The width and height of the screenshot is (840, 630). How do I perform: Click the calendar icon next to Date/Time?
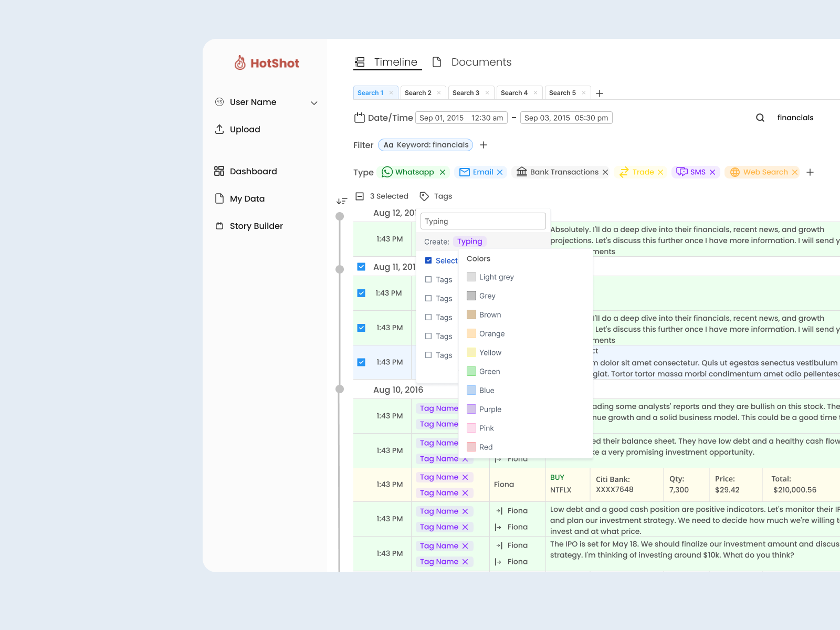click(x=360, y=118)
